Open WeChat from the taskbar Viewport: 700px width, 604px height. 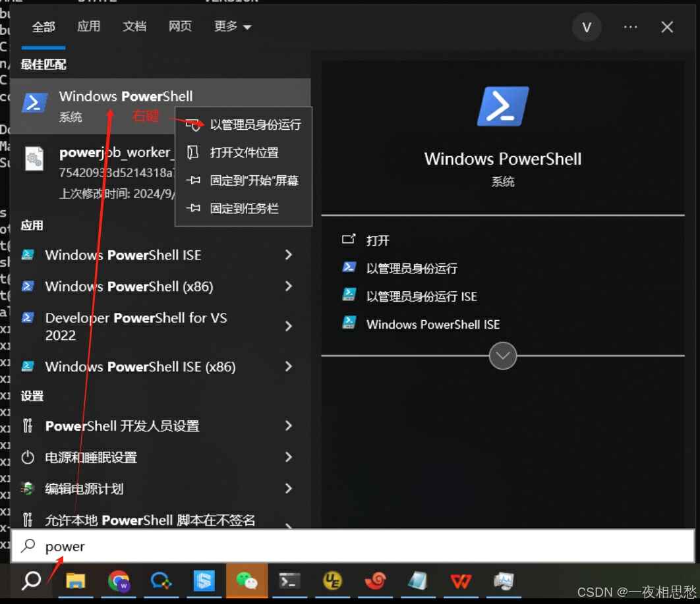[x=247, y=581]
